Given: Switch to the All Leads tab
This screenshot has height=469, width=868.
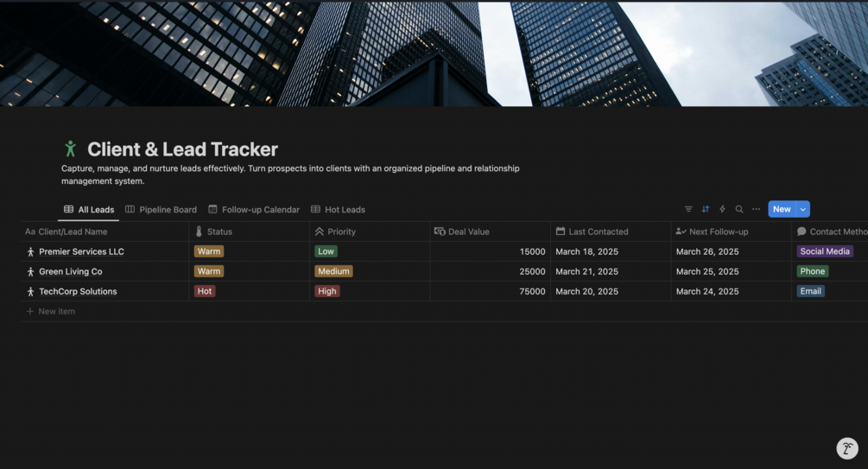Looking at the screenshot, I should (x=89, y=209).
